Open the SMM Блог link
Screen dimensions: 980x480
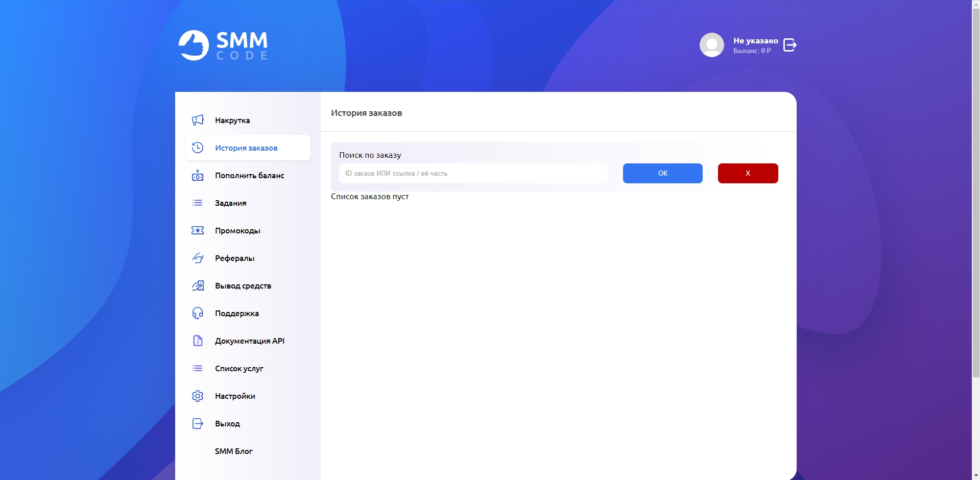pos(248,451)
